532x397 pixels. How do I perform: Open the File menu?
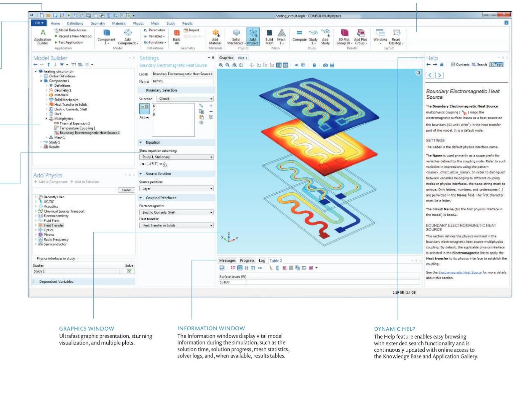click(39, 23)
